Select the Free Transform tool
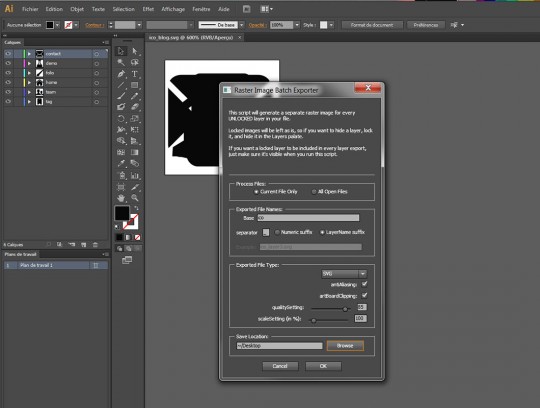Viewport: 540px width, 408px height. pos(135,130)
